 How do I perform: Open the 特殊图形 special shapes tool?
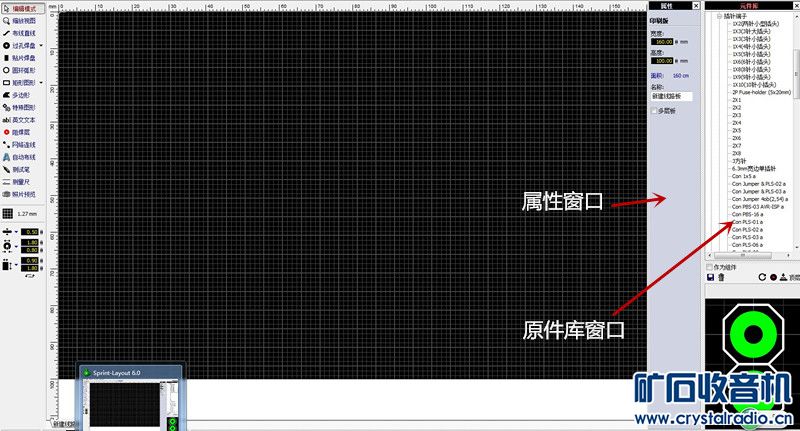pyautogui.click(x=20, y=108)
